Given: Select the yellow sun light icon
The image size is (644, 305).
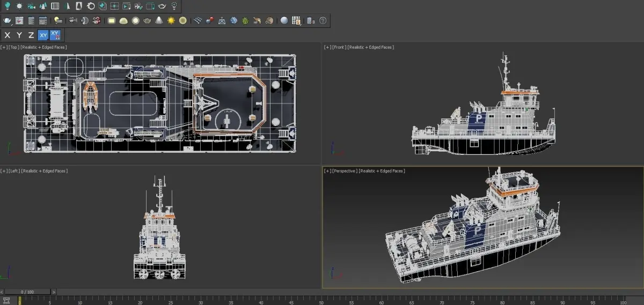Looking at the screenshot, I should 171,21.
